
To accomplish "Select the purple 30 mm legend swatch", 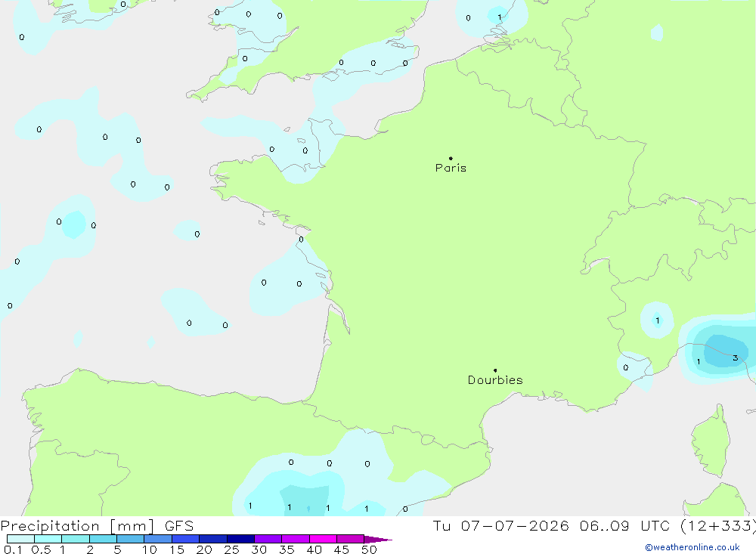I will 268,539.
